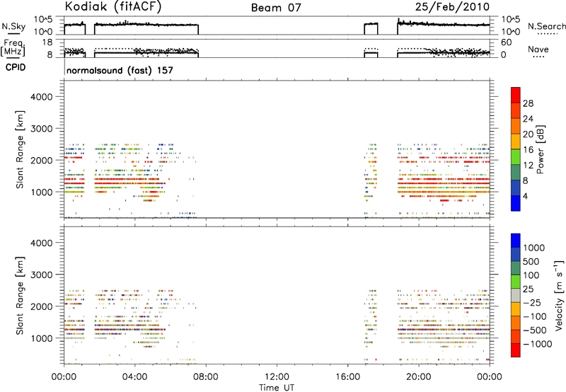Click the '25' tick on Velocity colorbar
Screen dimensions: 566x392
528,289
